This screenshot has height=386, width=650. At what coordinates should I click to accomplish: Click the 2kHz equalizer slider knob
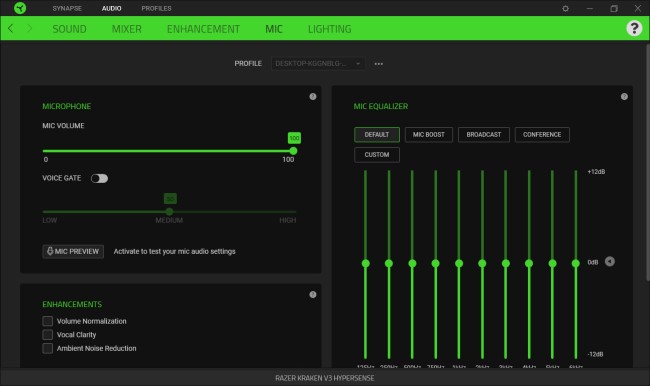(482, 263)
